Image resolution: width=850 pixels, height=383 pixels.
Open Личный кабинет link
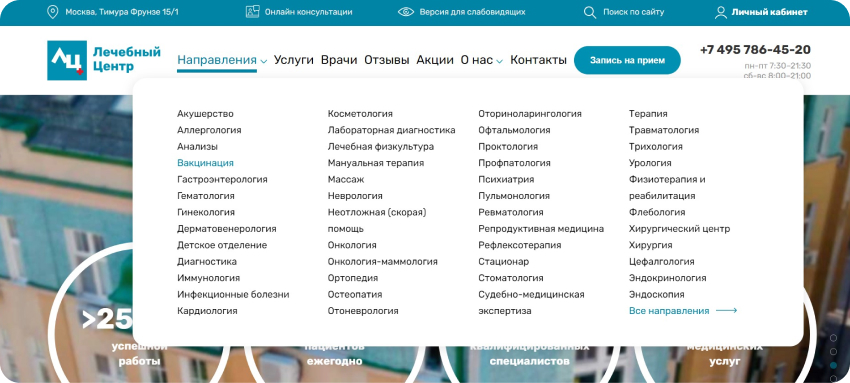[x=769, y=12]
